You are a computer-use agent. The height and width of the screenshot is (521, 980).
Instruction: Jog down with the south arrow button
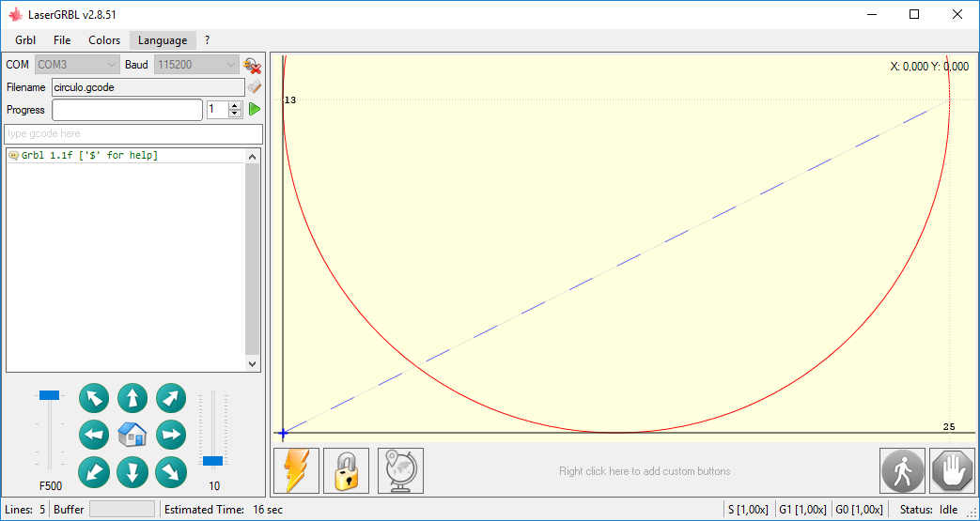pyautogui.click(x=132, y=472)
